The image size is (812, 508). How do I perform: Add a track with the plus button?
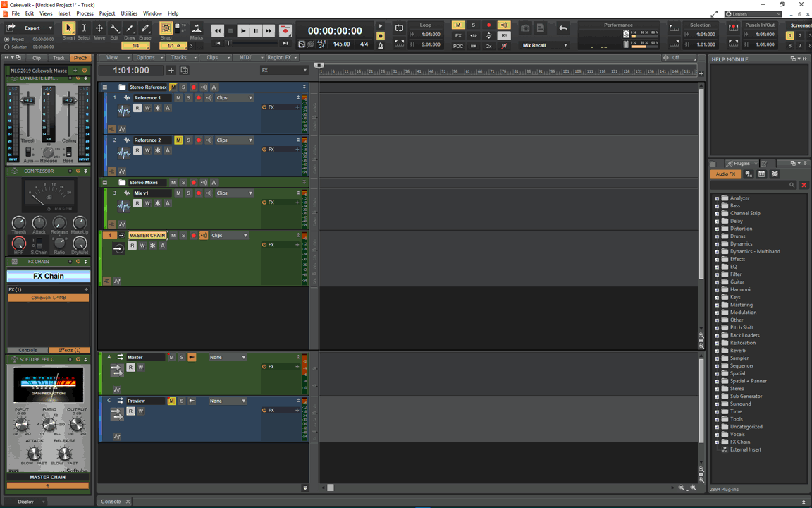[x=171, y=70]
